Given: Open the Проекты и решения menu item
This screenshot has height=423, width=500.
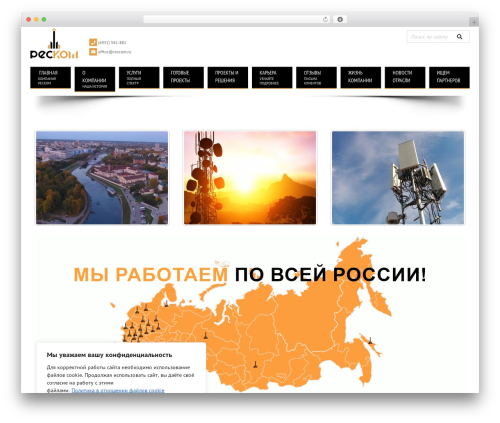Looking at the screenshot, I should (228, 78).
